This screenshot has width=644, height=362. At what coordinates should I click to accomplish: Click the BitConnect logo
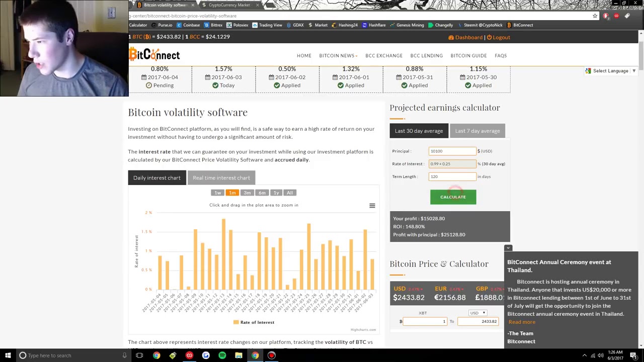pyautogui.click(x=154, y=55)
